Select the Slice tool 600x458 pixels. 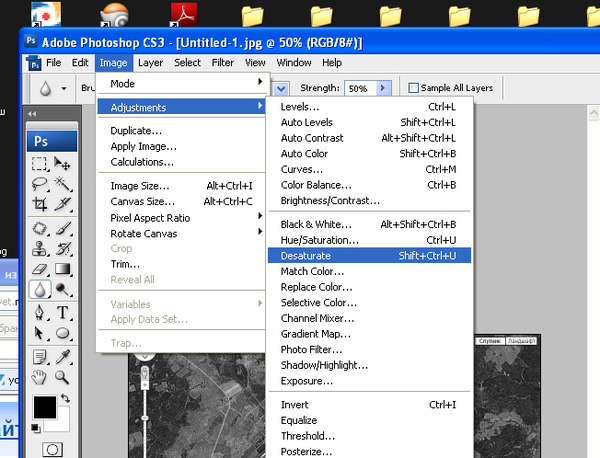pos(62,204)
